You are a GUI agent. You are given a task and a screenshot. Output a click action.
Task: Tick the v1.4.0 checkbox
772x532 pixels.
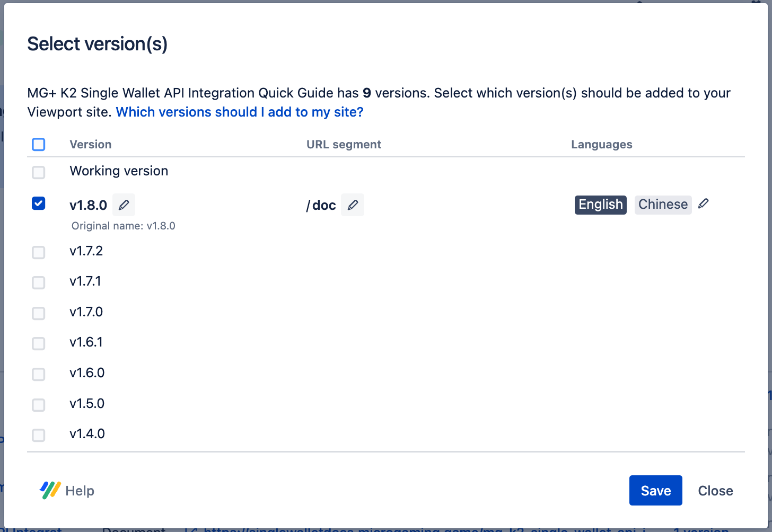point(39,435)
